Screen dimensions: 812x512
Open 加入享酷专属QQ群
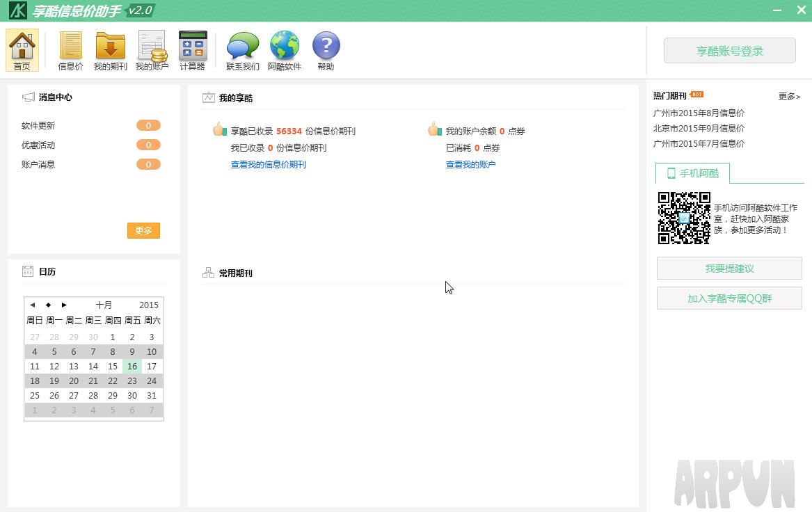pyautogui.click(x=729, y=298)
